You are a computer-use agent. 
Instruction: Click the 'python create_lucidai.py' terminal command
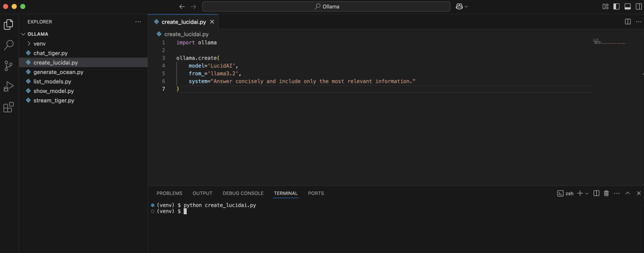pos(219,205)
